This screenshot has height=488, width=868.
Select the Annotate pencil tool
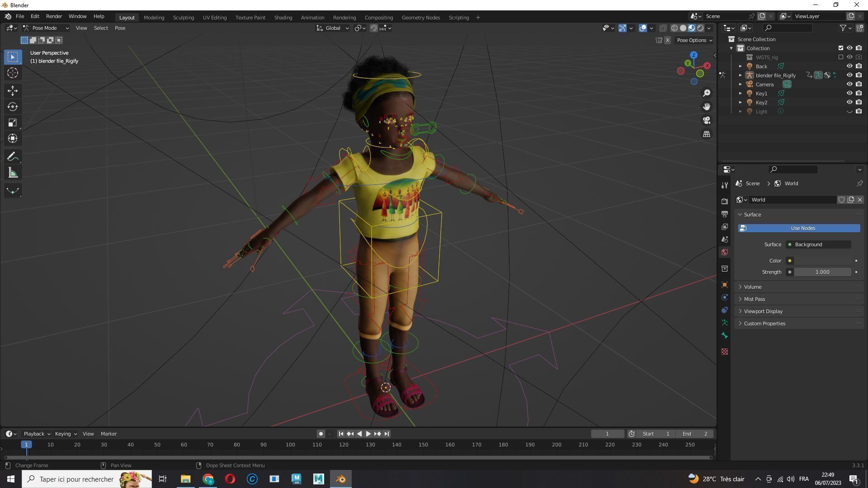pos(13,157)
